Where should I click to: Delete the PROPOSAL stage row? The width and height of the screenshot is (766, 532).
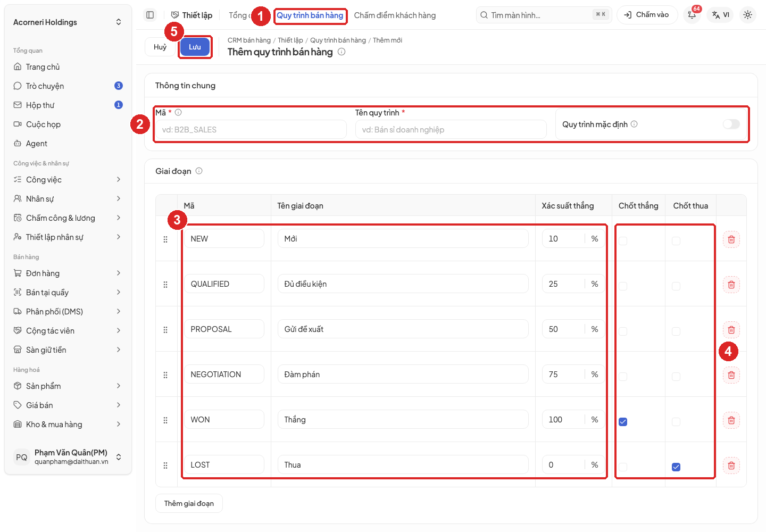tap(731, 330)
